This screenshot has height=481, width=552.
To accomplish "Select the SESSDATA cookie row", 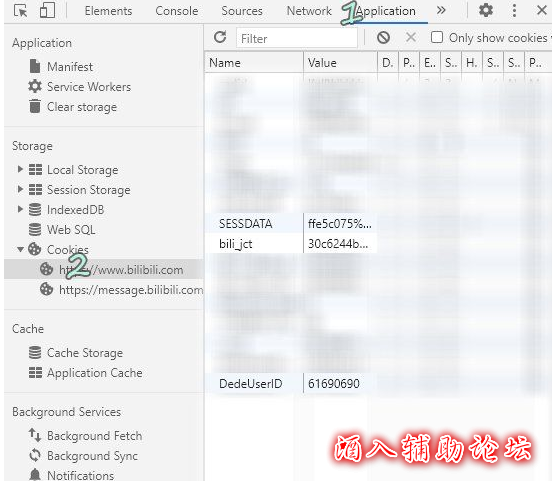I will (291, 224).
